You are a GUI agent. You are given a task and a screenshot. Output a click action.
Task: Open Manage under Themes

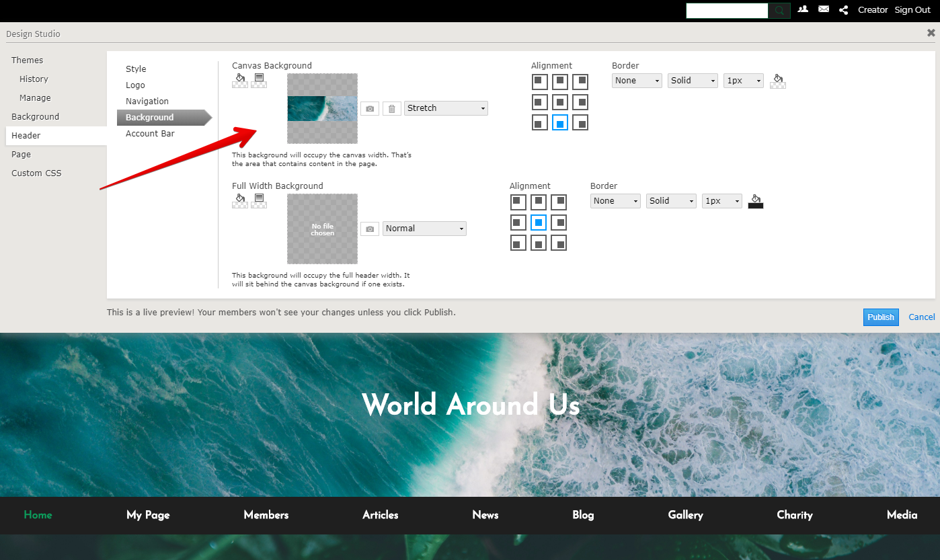tap(35, 98)
